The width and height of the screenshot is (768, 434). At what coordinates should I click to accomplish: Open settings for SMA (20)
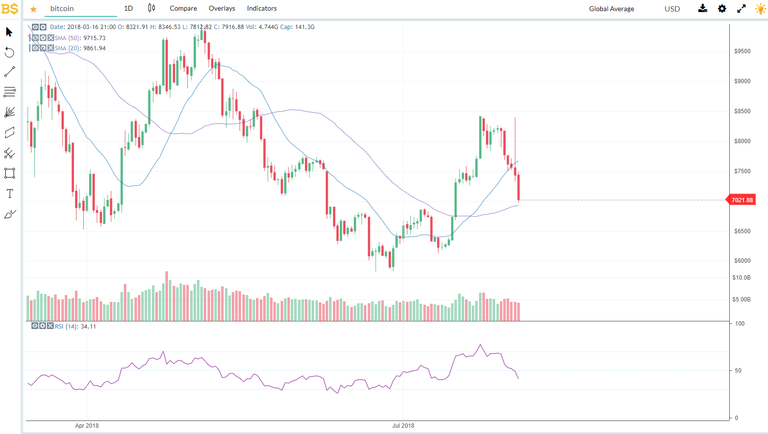point(43,48)
